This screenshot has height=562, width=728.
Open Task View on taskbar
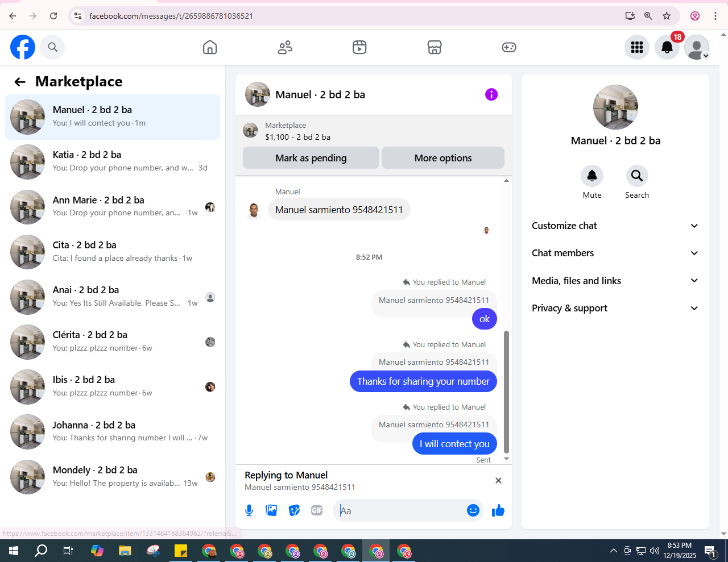tap(68, 551)
